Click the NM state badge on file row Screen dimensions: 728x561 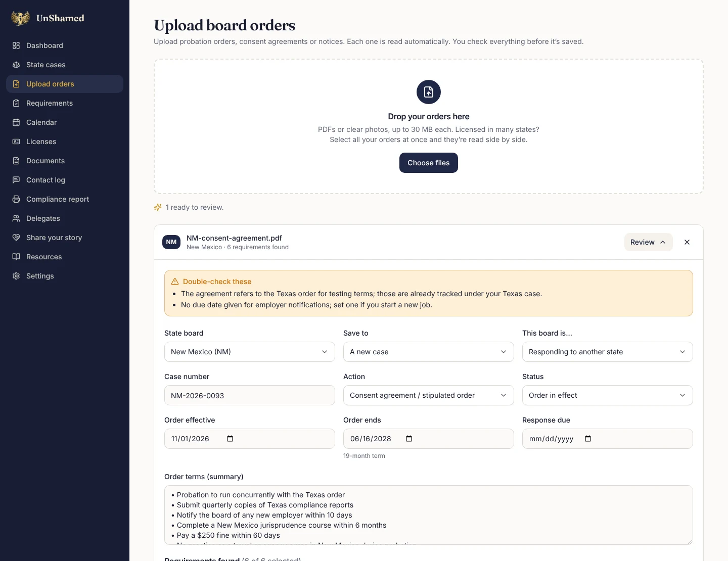171,242
